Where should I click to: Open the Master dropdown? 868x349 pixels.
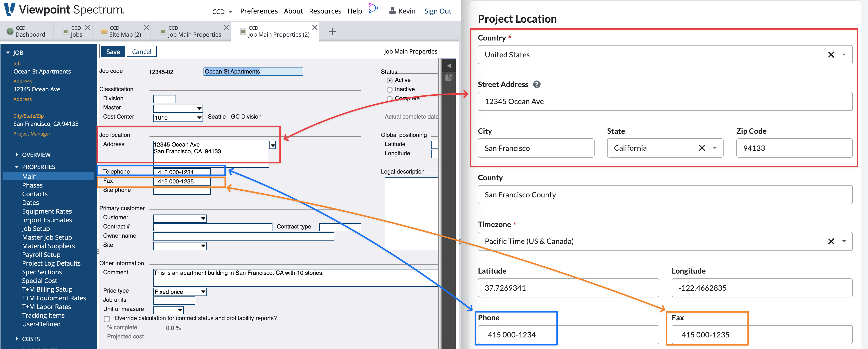pos(199,108)
